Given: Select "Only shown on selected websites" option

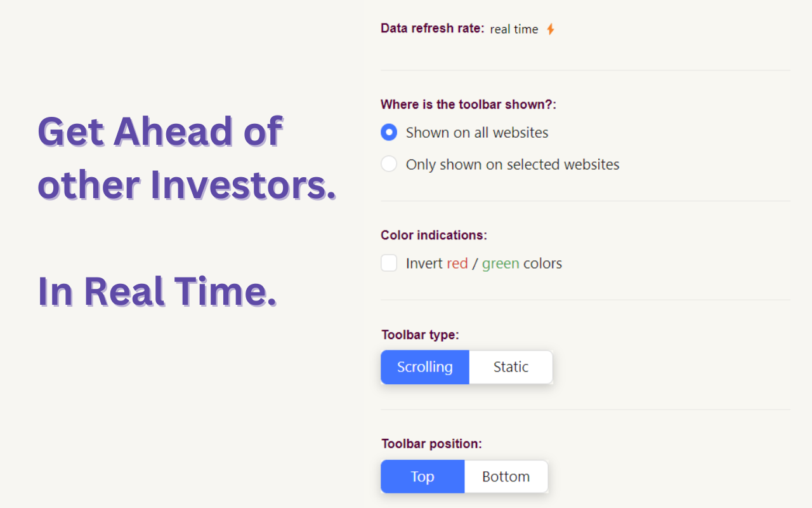Looking at the screenshot, I should click(x=389, y=163).
